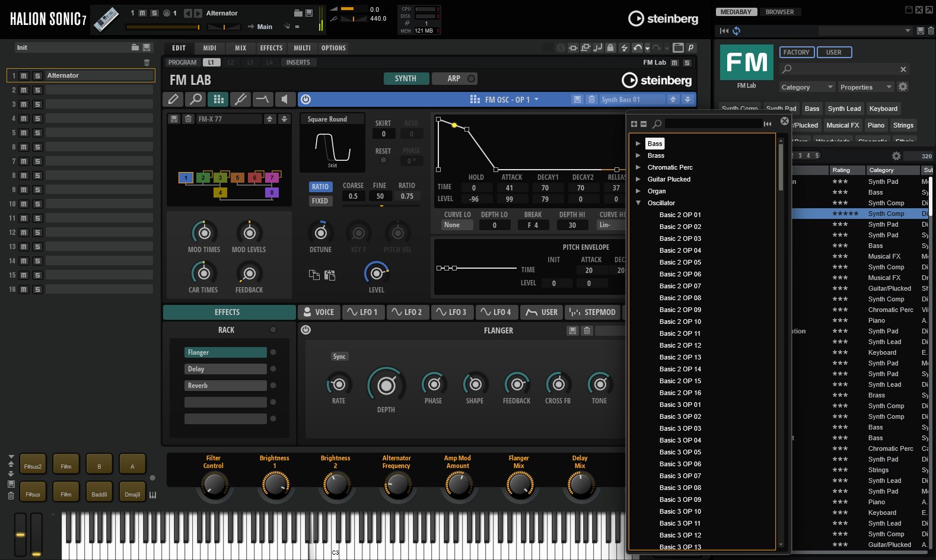
Task: Open the undo history dropdown arrow
Action: [647, 48]
